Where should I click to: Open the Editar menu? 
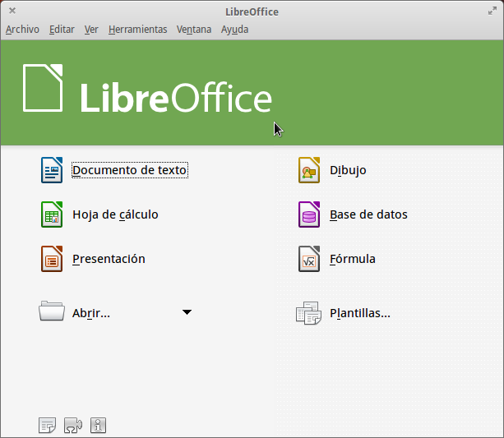click(62, 30)
